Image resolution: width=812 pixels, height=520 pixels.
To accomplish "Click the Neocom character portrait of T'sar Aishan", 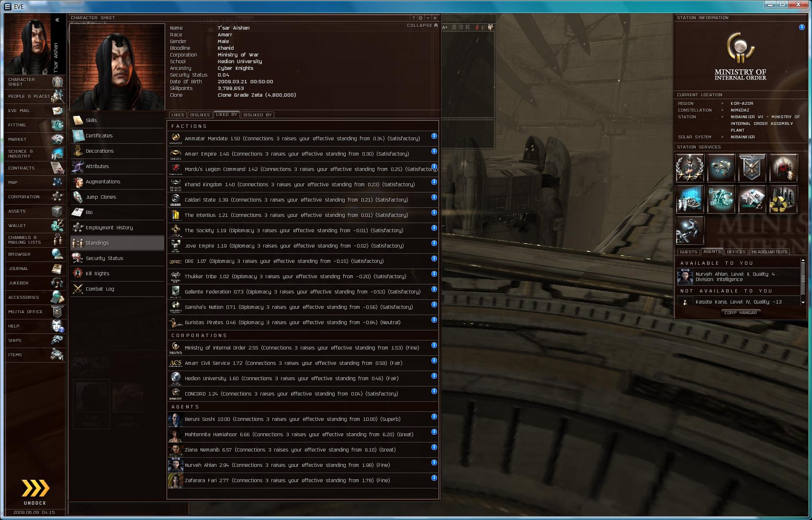I will pos(28,44).
